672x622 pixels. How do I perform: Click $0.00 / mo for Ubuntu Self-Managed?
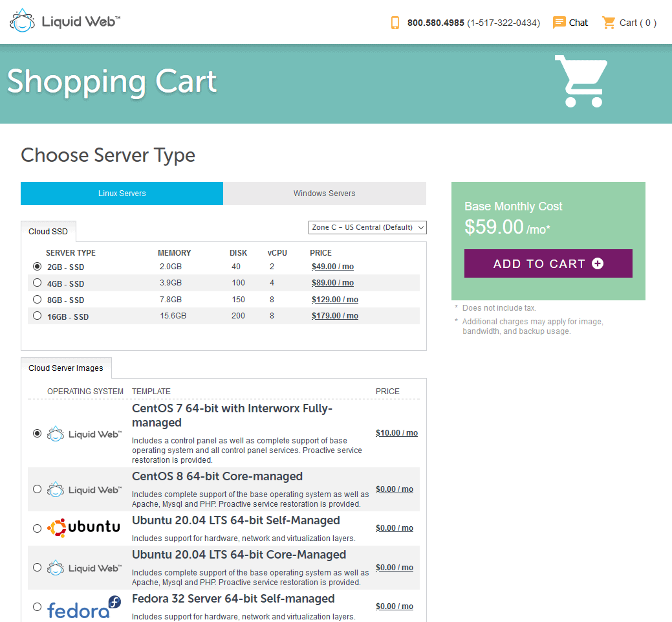point(395,528)
